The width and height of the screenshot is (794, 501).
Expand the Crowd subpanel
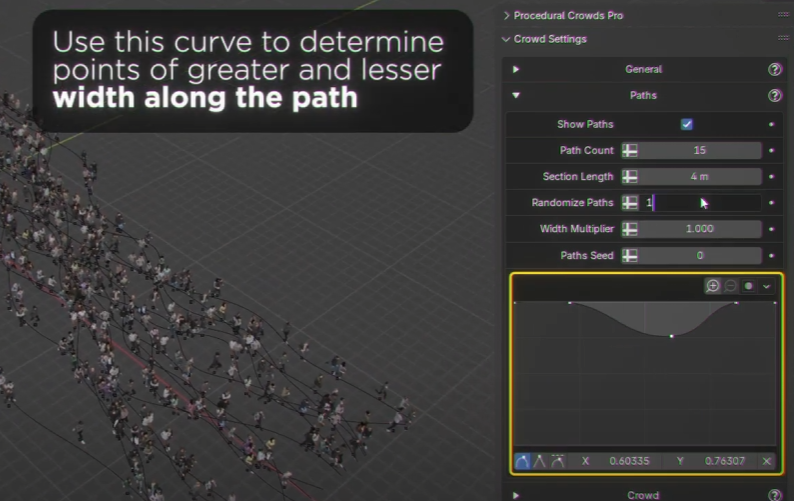coord(516,495)
